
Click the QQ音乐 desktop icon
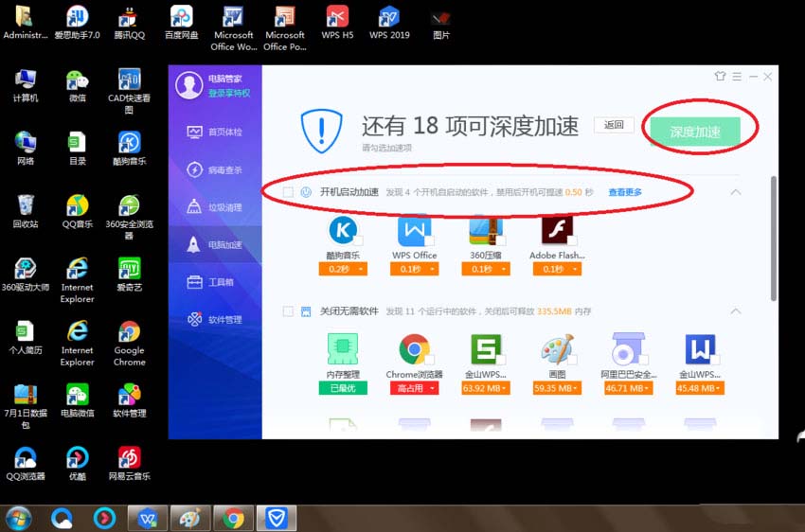[77, 206]
